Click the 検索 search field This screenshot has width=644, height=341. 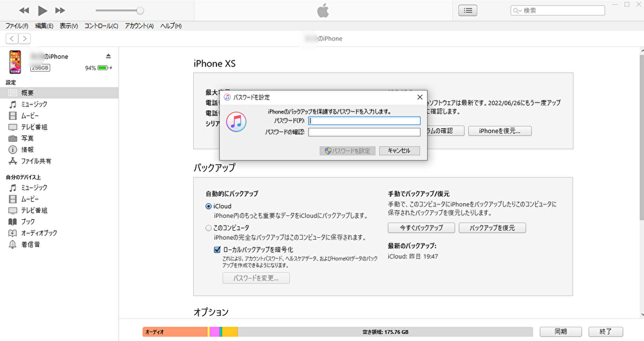click(x=558, y=11)
